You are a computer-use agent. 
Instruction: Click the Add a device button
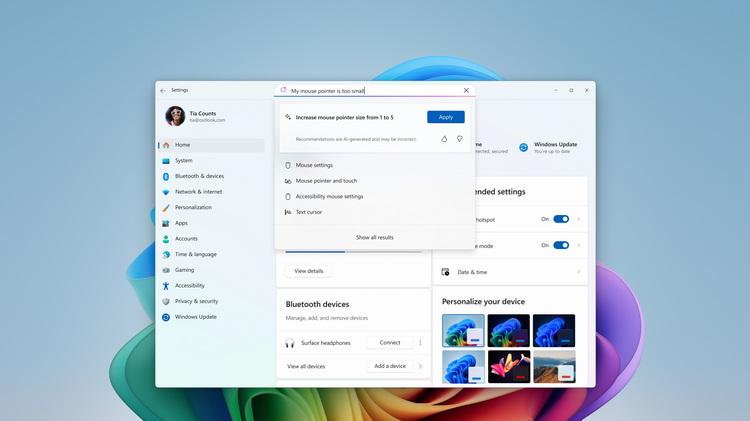[390, 366]
